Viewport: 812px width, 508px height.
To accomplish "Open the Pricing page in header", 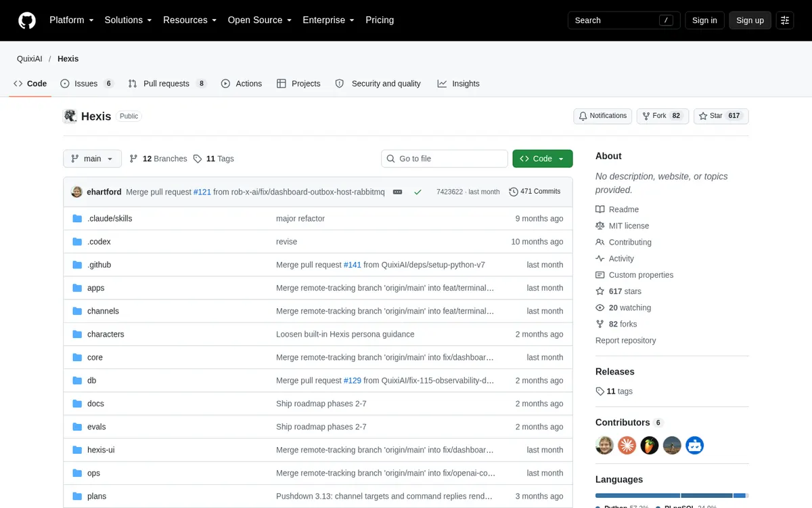I will coord(380,20).
